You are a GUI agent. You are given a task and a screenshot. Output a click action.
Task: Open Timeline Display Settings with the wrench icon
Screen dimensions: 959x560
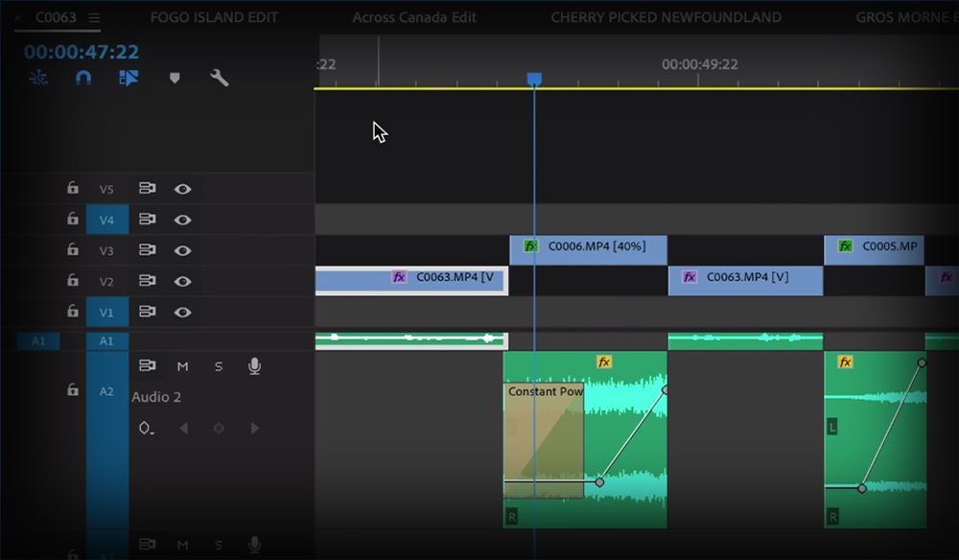pos(219,78)
